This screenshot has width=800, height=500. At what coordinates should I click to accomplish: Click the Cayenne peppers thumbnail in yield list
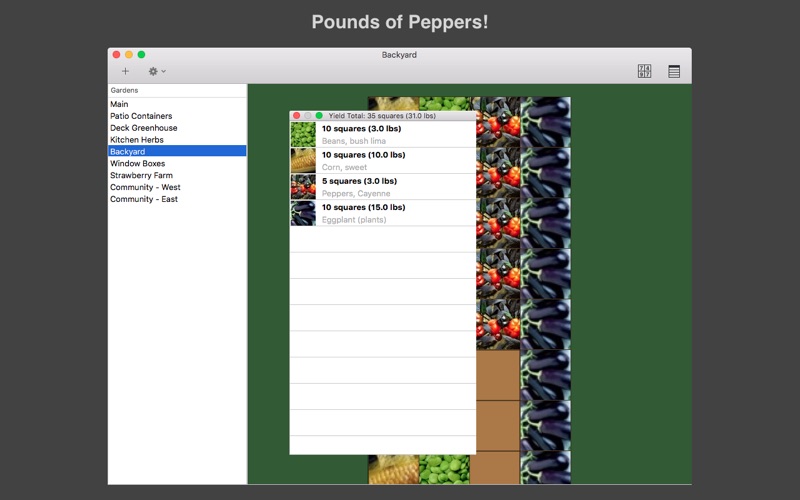[303, 187]
